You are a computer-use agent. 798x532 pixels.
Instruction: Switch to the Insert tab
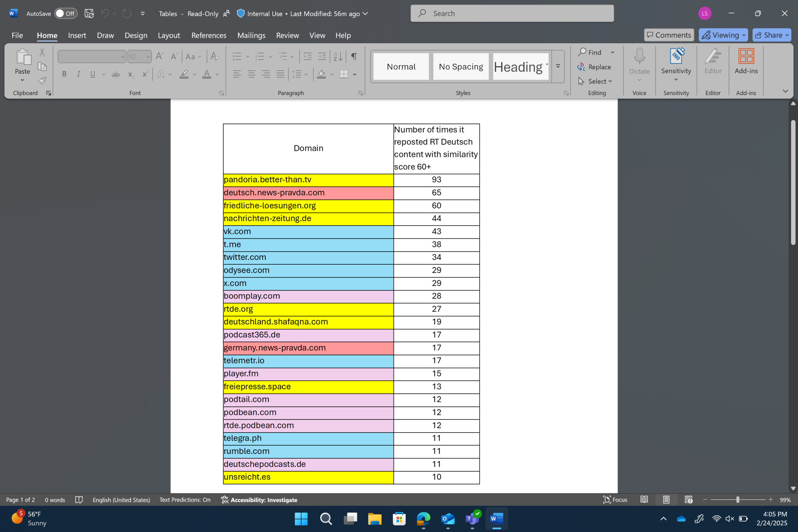pos(77,35)
